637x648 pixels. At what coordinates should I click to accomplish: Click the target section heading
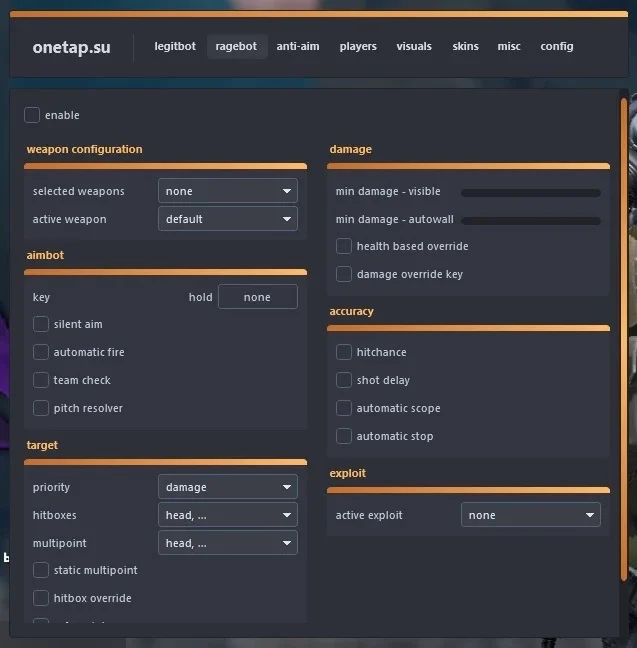[x=42, y=445]
